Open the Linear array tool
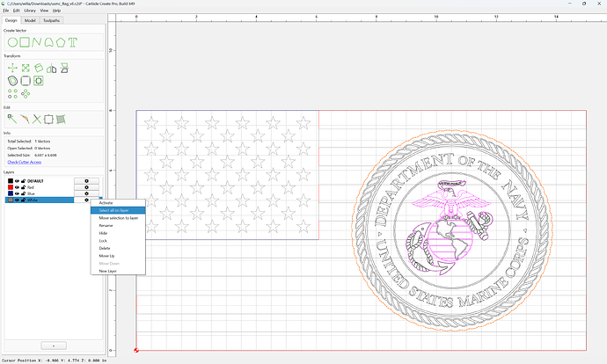 pyautogui.click(x=12, y=93)
